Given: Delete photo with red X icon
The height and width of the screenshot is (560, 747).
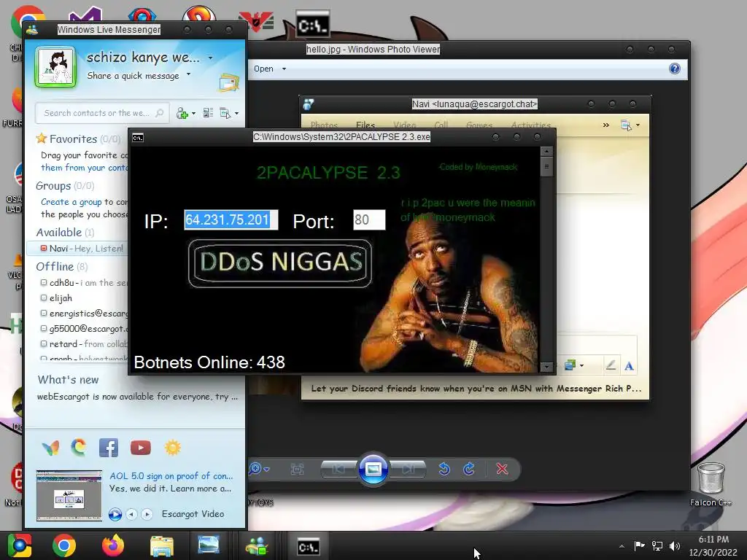Looking at the screenshot, I should click(502, 469).
